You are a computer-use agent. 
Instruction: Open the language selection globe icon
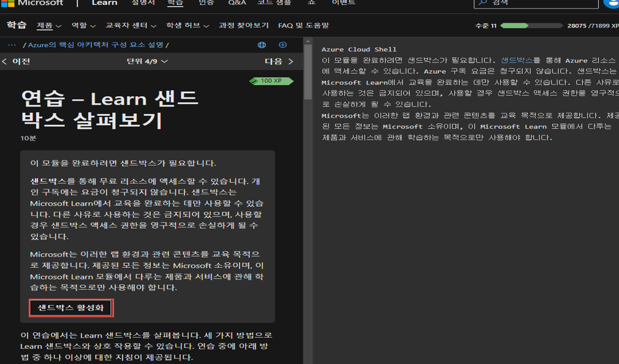point(262,44)
